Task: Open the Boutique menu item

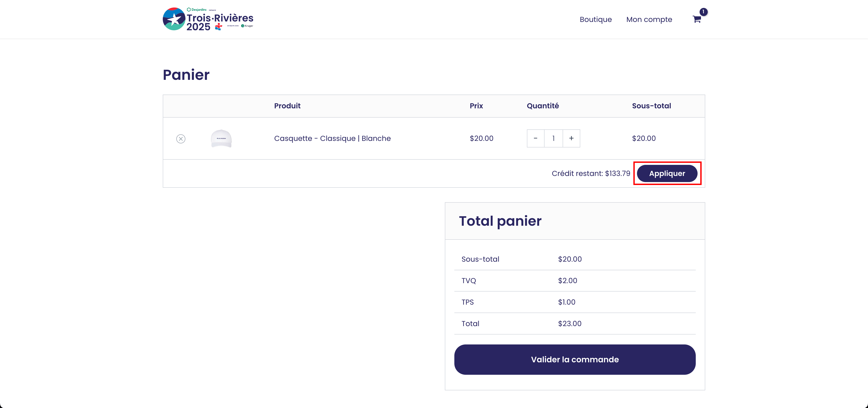Action: click(x=595, y=19)
